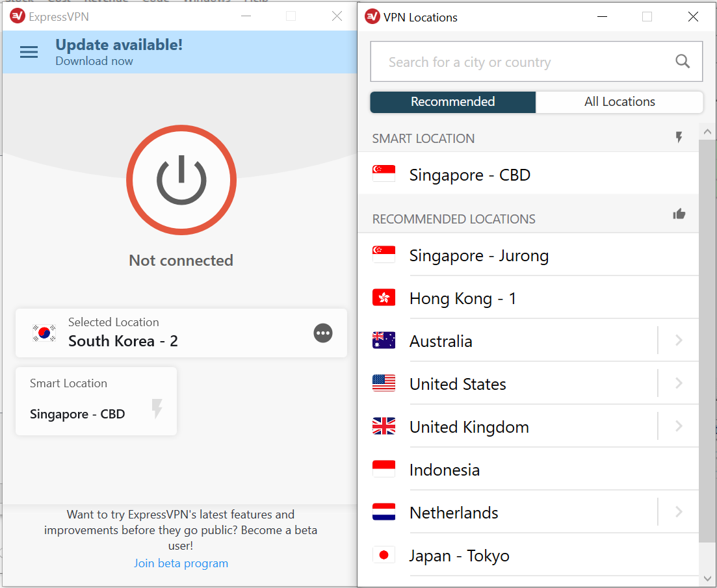Image resolution: width=717 pixels, height=588 pixels.
Task: Click the Singapore flag beside Singapore - CBD
Action: pos(384,173)
